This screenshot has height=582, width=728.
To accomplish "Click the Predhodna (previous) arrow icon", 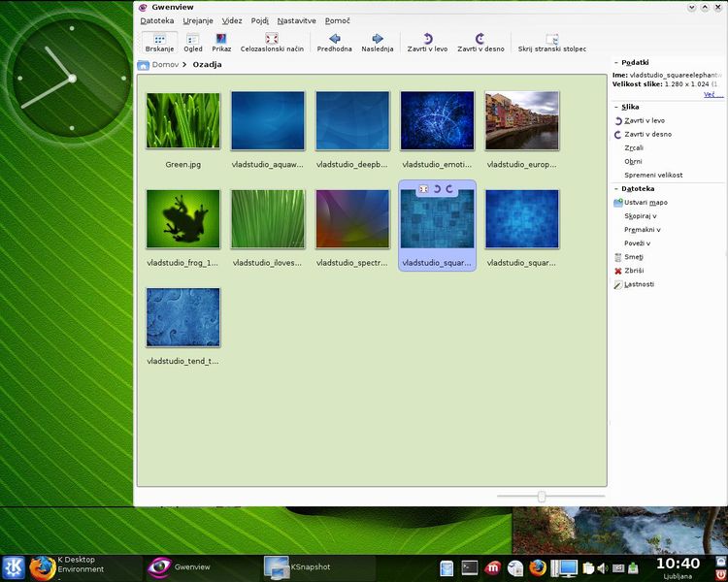I will tap(334, 39).
